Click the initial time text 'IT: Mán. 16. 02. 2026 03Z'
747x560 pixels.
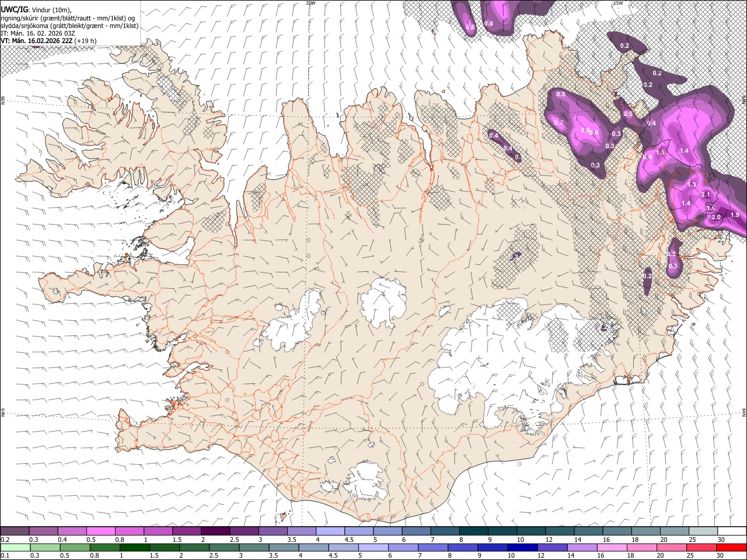point(37,33)
